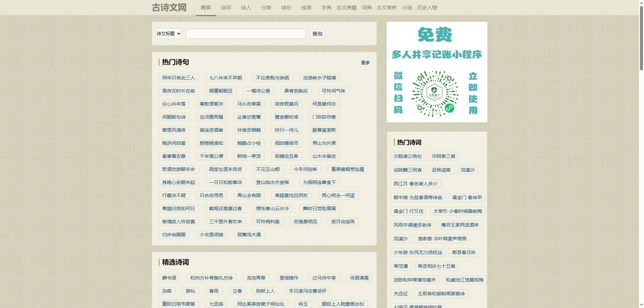Open the verse 青山去有期
The image size is (644, 308).
[249, 195]
